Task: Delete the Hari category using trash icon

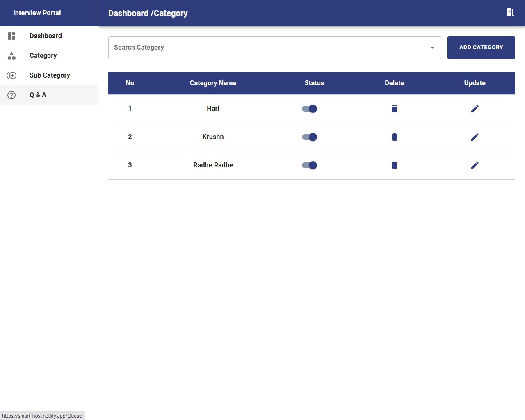Action: pos(394,109)
